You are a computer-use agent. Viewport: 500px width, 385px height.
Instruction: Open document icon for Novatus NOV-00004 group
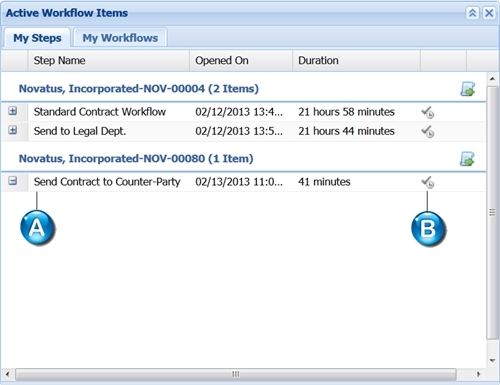pos(468,89)
